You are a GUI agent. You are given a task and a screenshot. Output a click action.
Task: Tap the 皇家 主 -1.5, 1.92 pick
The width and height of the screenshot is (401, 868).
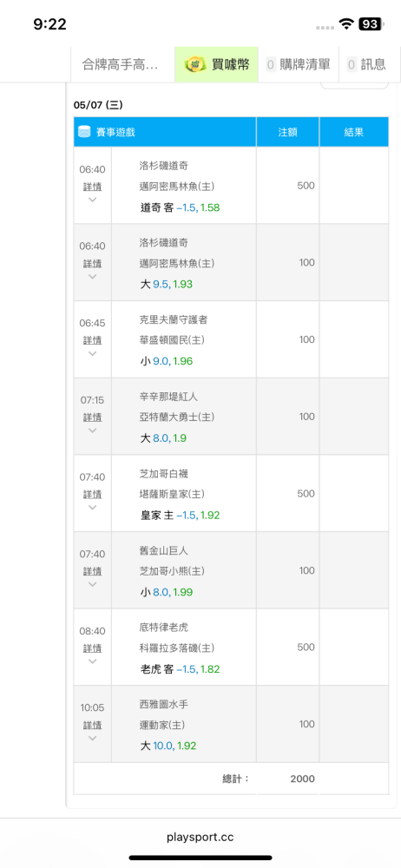click(180, 516)
